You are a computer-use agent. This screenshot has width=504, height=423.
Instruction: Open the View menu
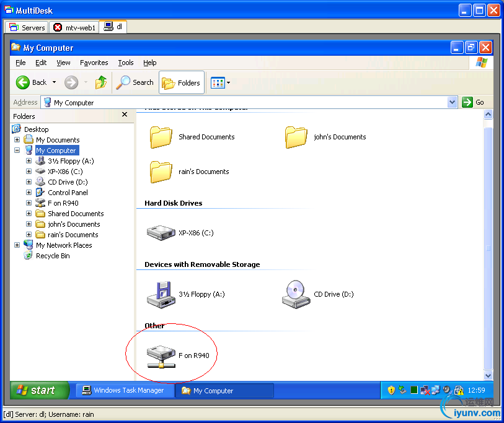click(x=63, y=63)
